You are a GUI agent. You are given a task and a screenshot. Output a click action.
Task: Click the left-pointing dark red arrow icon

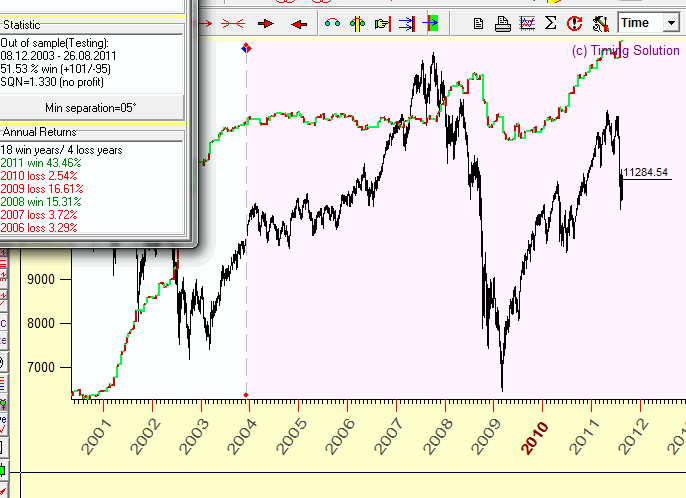[298, 22]
